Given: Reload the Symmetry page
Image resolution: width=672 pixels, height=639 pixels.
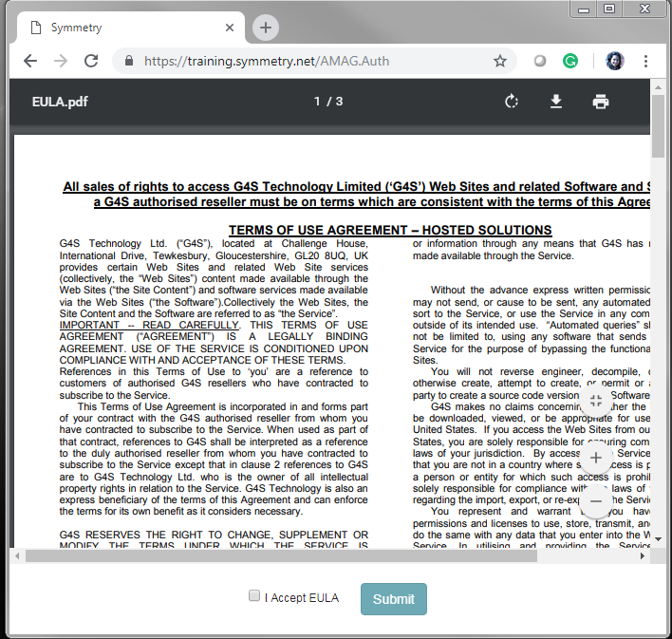Looking at the screenshot, I should point(91,62).
